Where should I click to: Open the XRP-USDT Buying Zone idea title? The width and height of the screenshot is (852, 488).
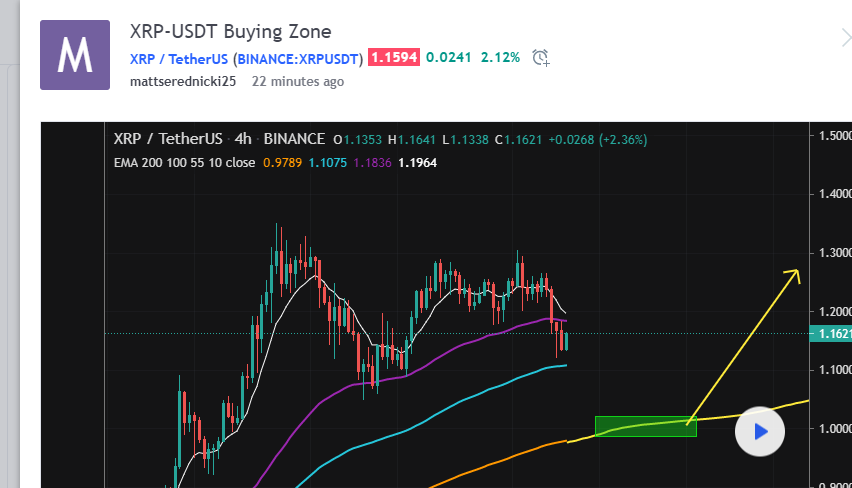(230, 32)
